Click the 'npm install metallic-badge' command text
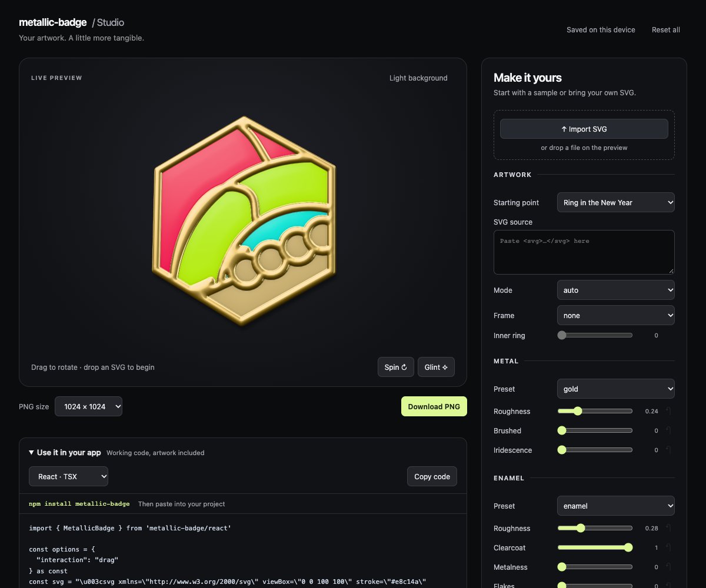This screenshot has width=706, height=588. pyautogui.click(x=79, y=504)
